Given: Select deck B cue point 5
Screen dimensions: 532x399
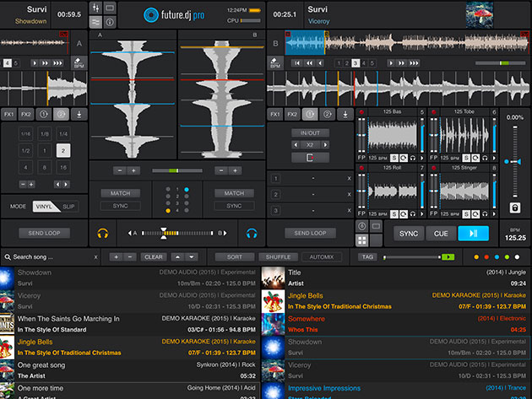Looking at the screenshot, I should pos(372,63).
